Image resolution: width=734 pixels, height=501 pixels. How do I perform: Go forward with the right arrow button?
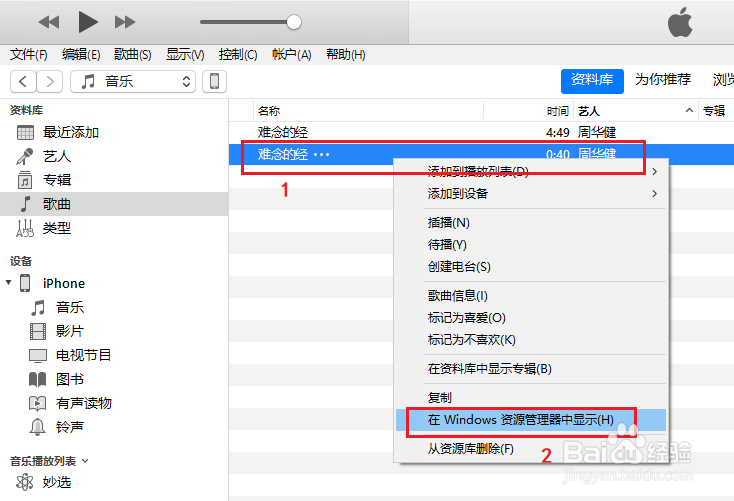click(50, 81)
